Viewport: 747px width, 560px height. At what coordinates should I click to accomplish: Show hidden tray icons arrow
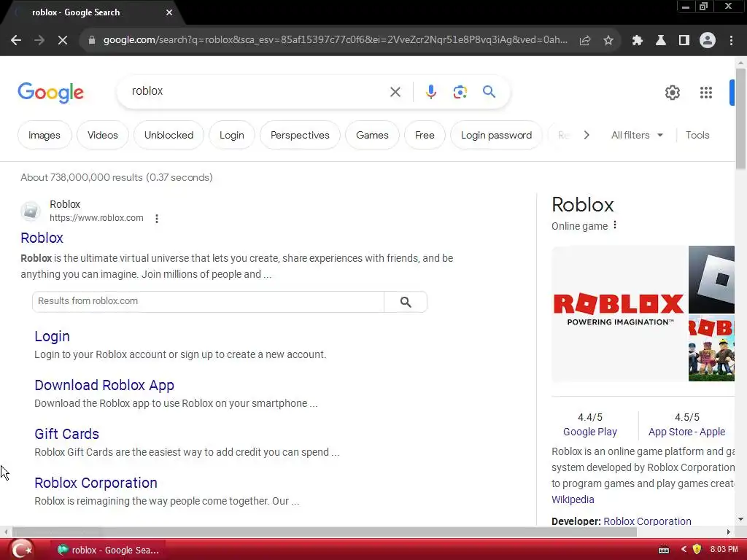point(684,550)
